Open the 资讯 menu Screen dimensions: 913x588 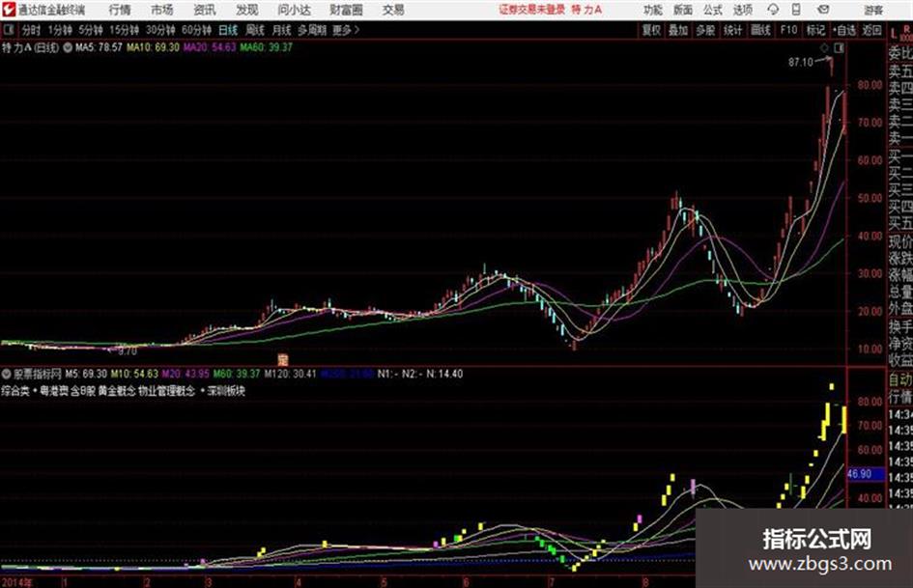point(205,10)
